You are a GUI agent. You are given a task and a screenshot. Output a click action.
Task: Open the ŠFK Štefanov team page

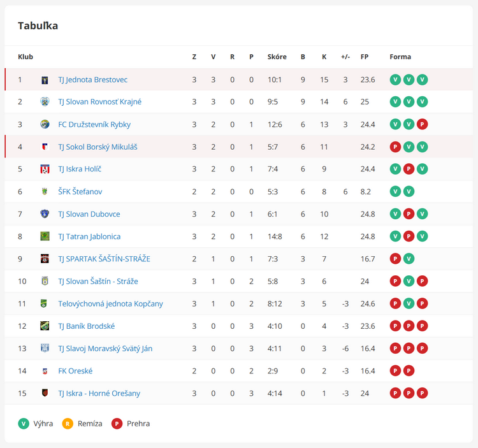[x=80, y=192]
